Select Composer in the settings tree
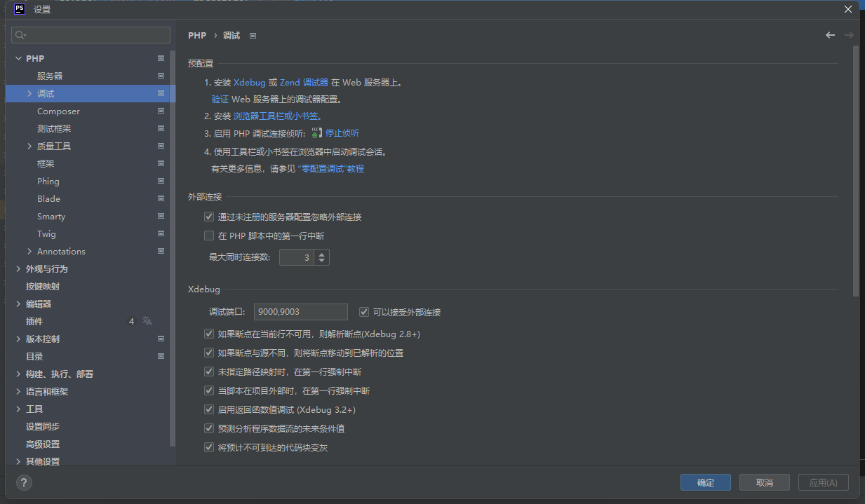This screenshot has height=504, width=865. (58, 111)
